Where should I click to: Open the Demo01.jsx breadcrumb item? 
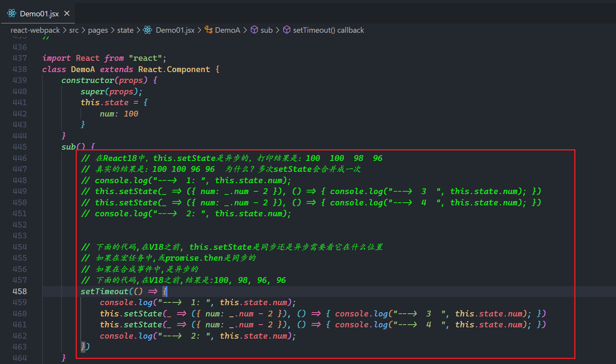click(175, 30)
